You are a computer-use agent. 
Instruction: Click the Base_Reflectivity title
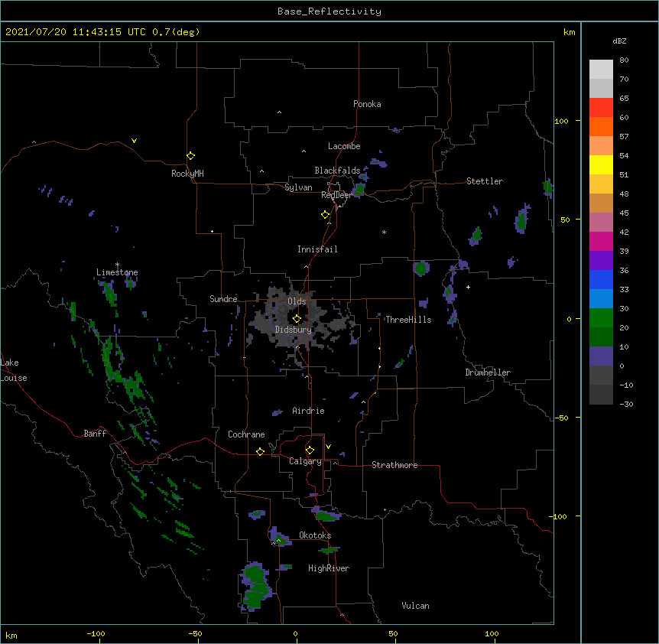pos(329,11)
